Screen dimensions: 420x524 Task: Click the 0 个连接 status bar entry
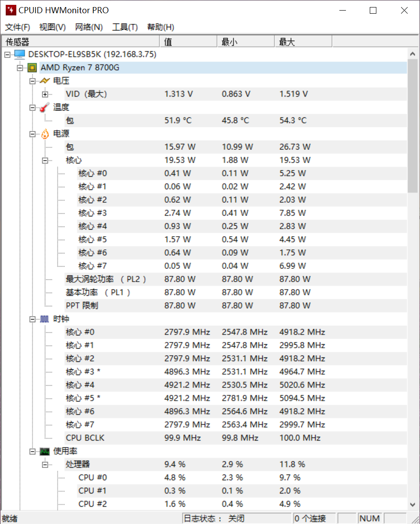pyautogui.click(x=314, y=518)
